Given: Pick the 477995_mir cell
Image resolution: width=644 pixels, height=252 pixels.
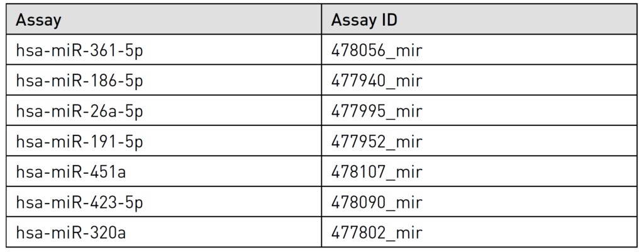Looking at the screenshot, I should pyautogui.click(x=376, y=112).
